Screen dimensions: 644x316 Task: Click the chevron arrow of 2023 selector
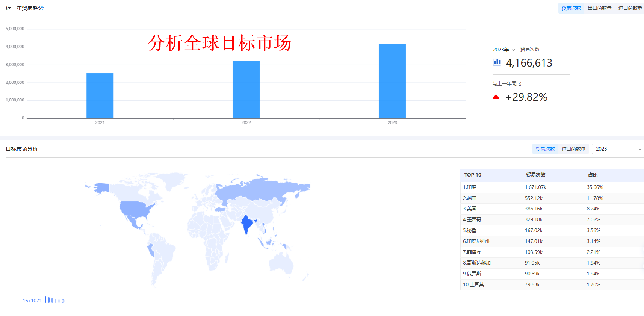click(x=639, y=149)
